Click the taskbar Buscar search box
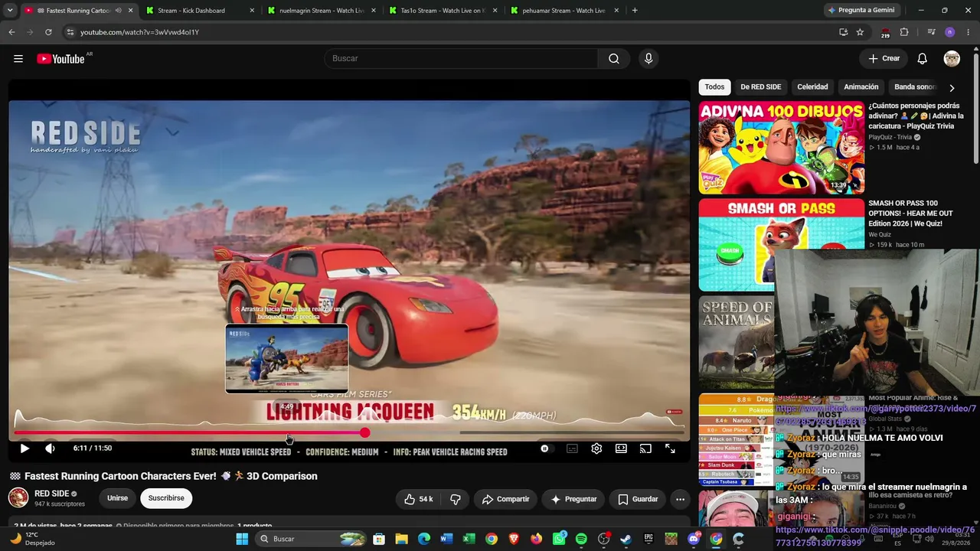 tap(312, 539)
